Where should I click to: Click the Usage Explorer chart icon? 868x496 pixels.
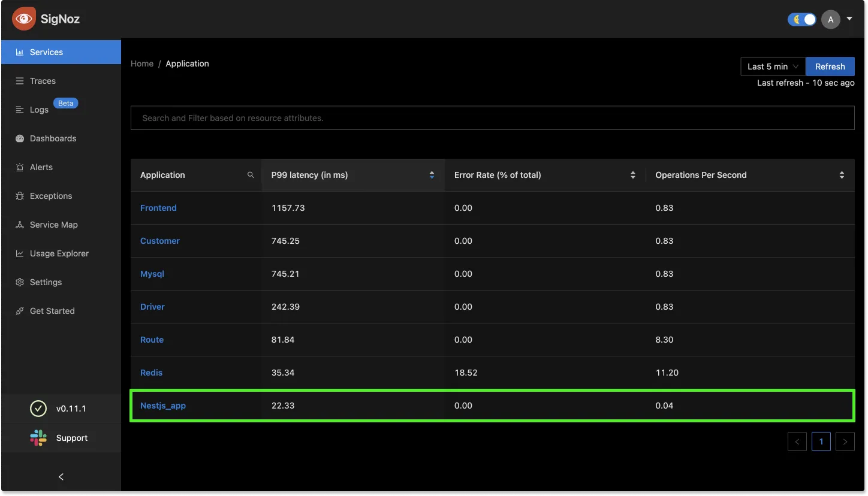click(20, 253)
